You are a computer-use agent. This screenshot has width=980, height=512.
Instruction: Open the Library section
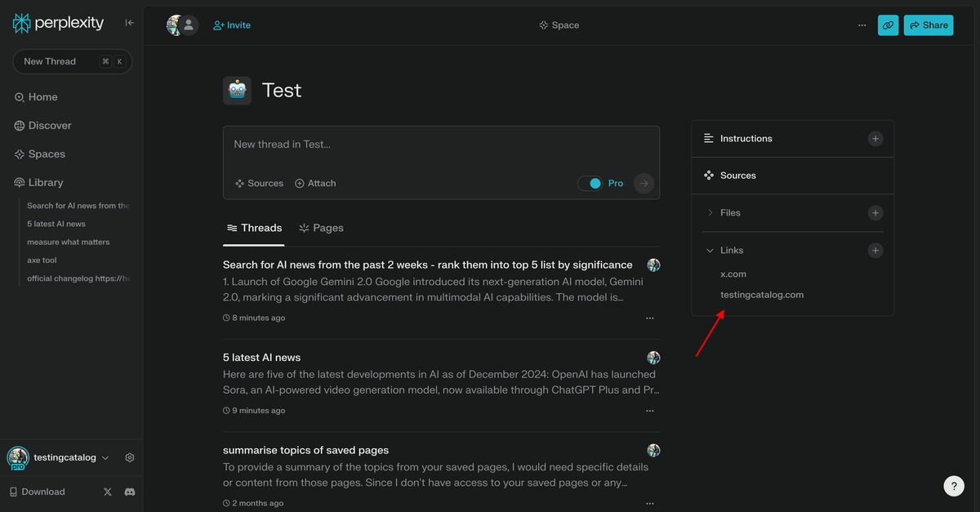pos(18,181)
